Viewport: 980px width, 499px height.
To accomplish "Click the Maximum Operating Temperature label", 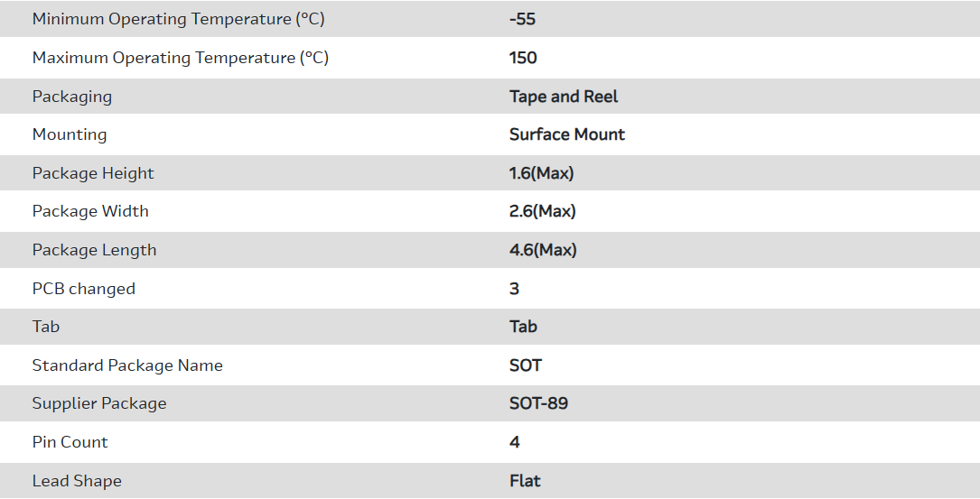I will click(x=180, y=58).
